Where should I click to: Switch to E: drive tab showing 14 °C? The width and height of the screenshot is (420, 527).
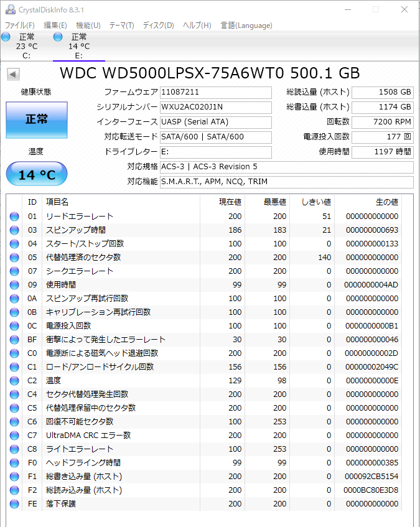tap(79, 47)
